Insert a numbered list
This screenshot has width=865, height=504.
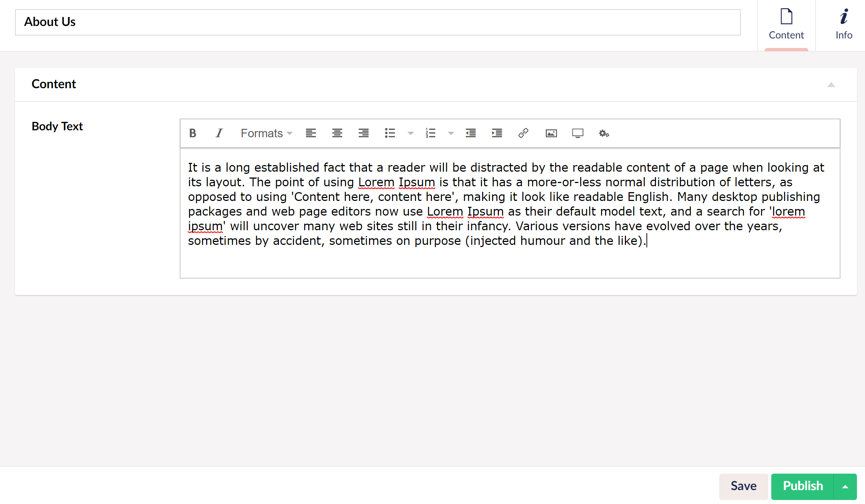tap(430, 133)
